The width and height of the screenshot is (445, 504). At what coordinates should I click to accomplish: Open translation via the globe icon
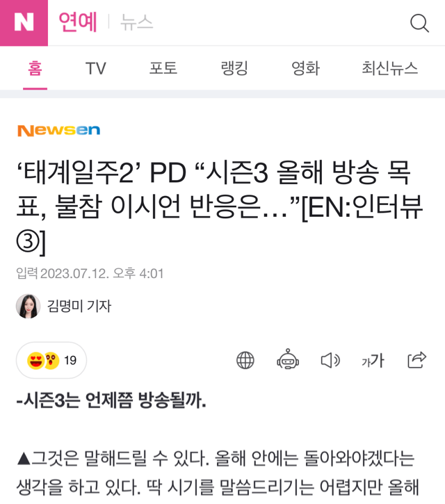[x=245, y=360]
